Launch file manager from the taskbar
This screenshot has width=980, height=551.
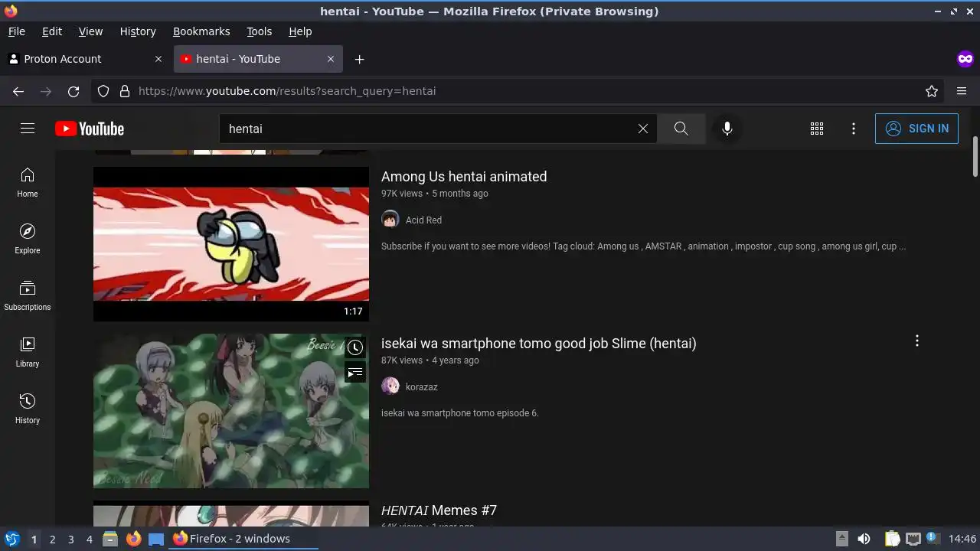point(110,539)
